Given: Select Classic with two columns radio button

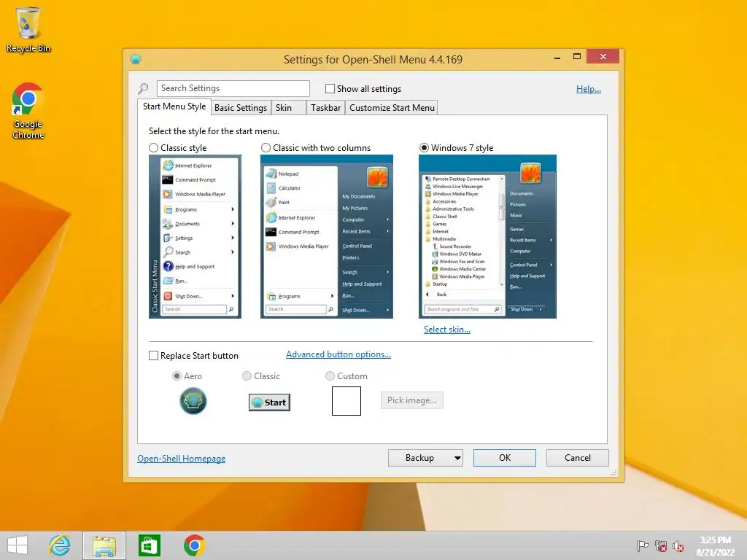Looking at the screenshot, I should click(266, 147).
